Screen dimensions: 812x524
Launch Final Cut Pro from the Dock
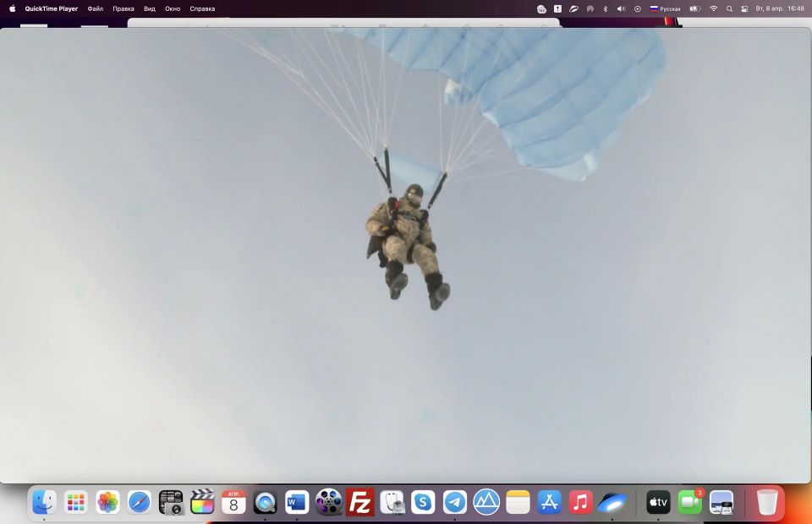click(x=202, y=502)
